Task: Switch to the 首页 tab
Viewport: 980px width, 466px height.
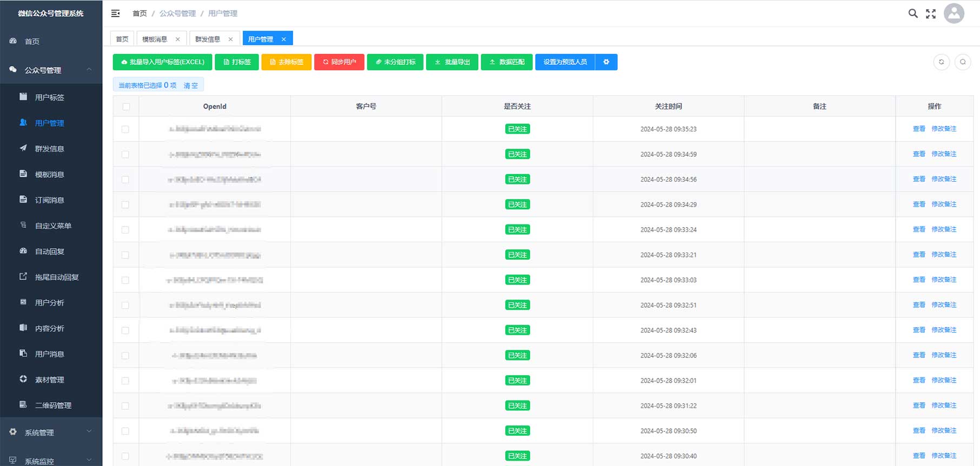Action: (122, 39)
